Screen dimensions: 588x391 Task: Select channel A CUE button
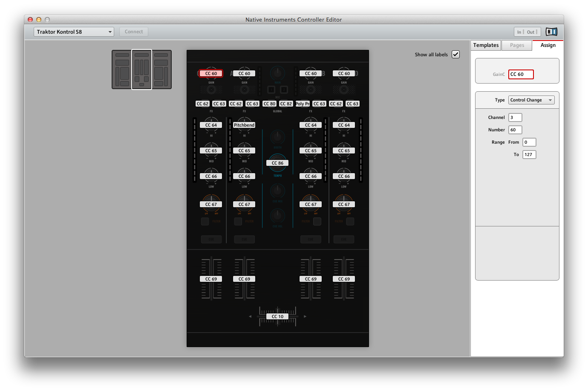click(x=244, y=239)
